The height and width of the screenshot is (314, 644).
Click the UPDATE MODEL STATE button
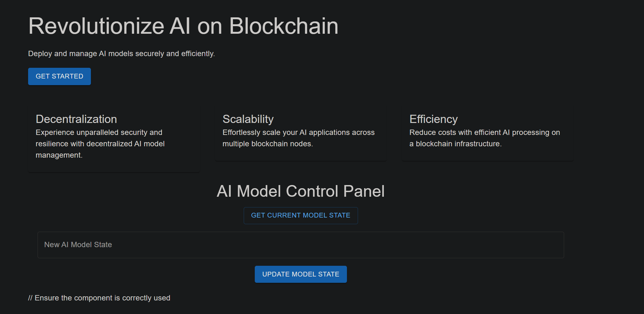(300, 274)
